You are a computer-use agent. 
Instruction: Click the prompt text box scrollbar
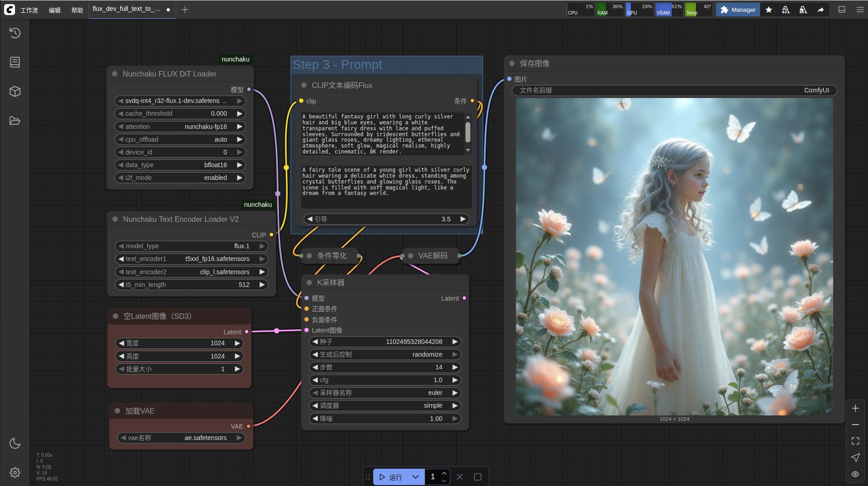[x=468, y=133]
